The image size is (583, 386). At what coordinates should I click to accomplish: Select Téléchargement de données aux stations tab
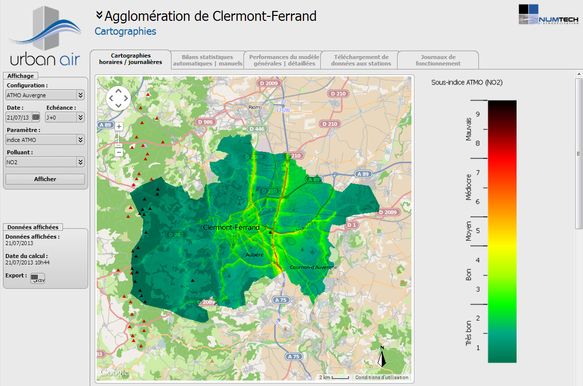[361, 60]
